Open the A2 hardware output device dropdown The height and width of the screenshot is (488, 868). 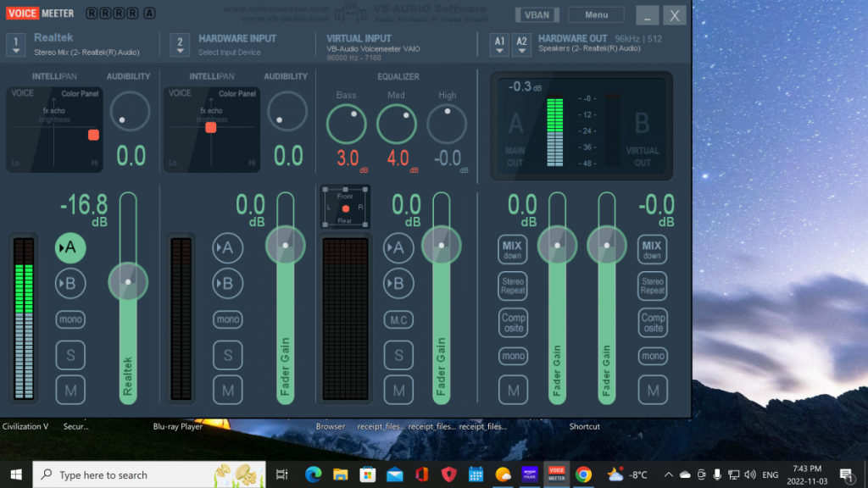pos(521,44)
